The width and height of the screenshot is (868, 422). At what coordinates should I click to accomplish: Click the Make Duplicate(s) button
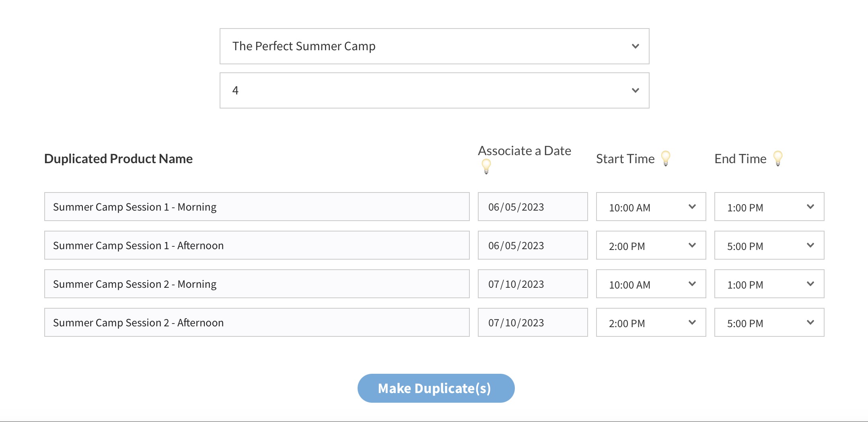(436, 388)
